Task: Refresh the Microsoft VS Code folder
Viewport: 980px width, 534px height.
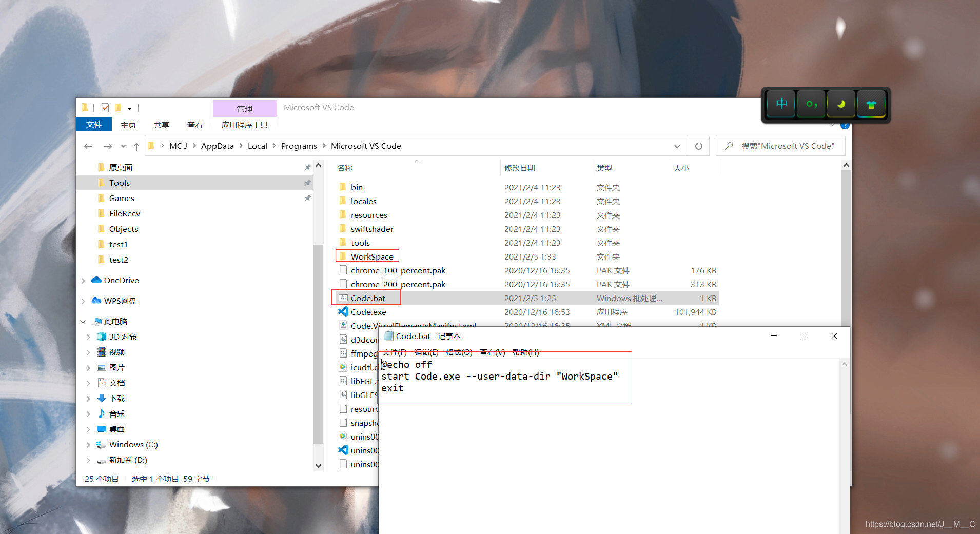Action: 699,146
